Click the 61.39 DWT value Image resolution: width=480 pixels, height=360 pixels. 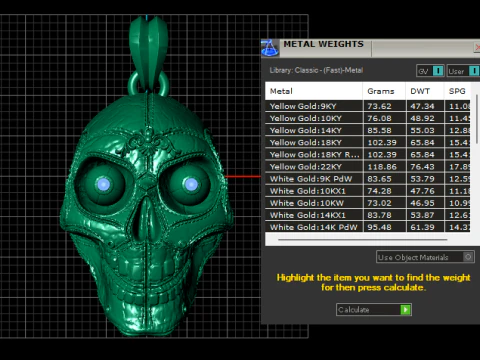[422, 227]
